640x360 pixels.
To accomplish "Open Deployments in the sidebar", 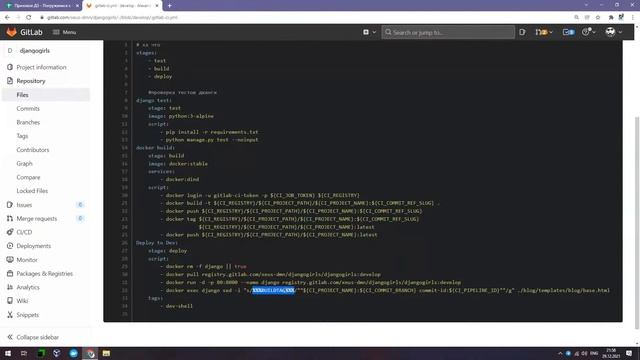I will pos(33,246).
